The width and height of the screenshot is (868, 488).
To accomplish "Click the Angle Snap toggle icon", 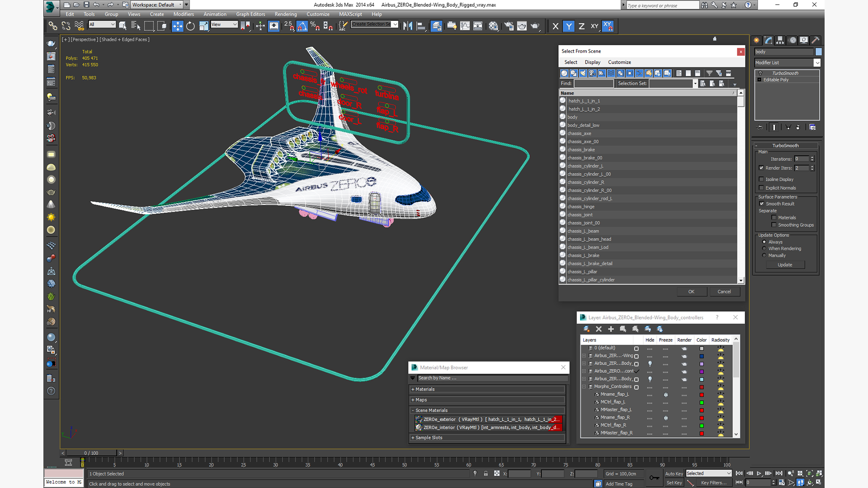I will point(302,26).
